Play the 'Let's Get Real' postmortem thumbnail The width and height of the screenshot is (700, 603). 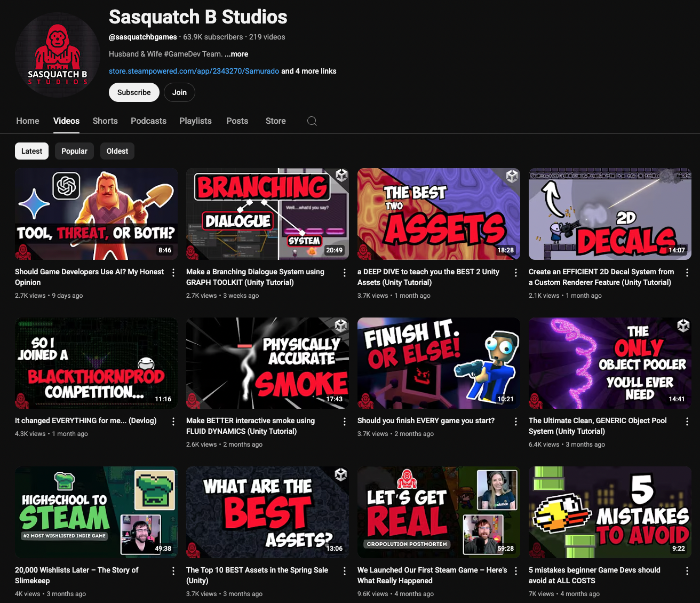[x=439, y=512]
